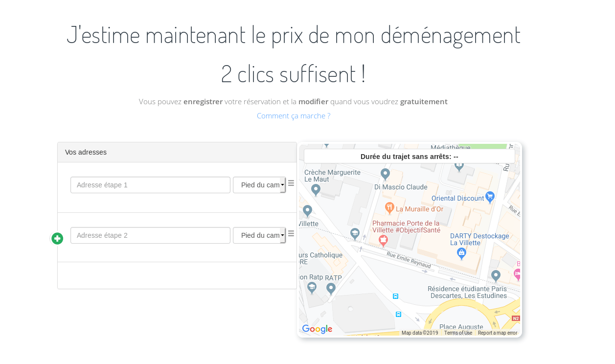
Task: Click the Pharmacie Porte de la Villette marker
Action: [384, 240]
